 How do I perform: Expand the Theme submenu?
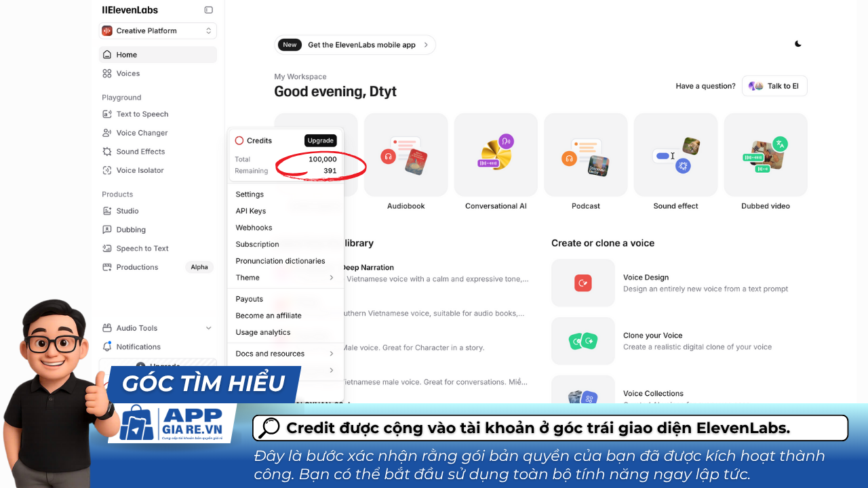285,278
